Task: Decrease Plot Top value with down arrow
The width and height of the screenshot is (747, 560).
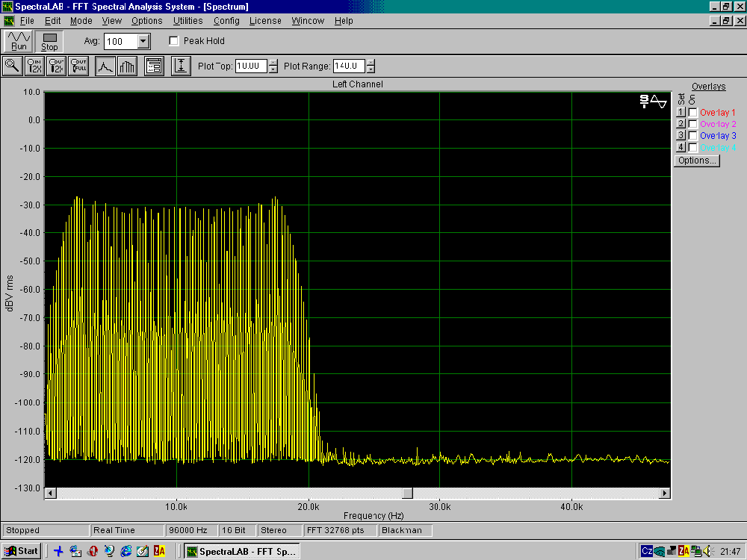Action: point(273,69)
